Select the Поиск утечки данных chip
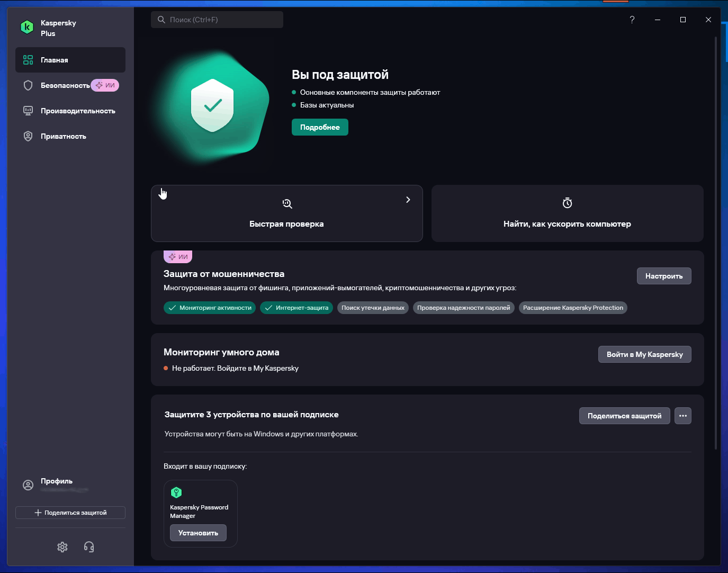Screen dimensions: 728x573 tap(373, 308)
